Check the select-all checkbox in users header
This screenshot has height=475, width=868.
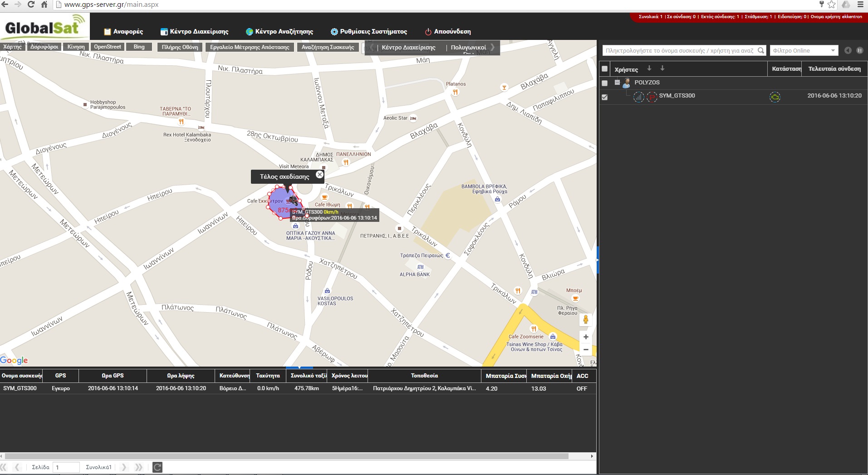click(x=604, y=69)
